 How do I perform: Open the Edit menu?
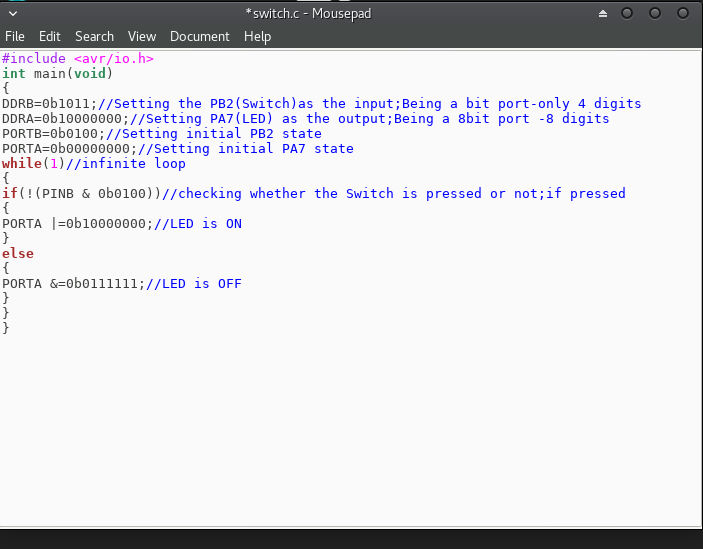tap(49, 36)
